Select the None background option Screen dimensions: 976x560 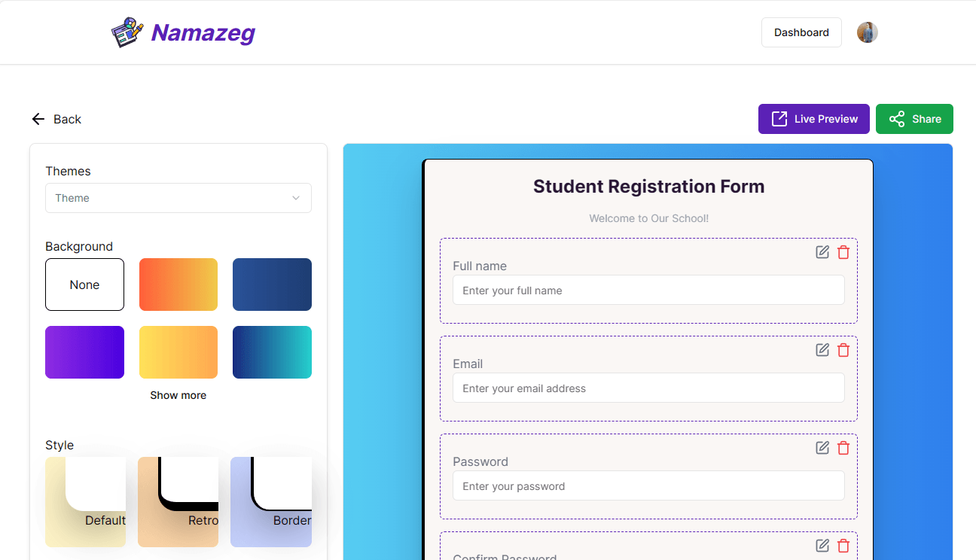pos(84,285)
